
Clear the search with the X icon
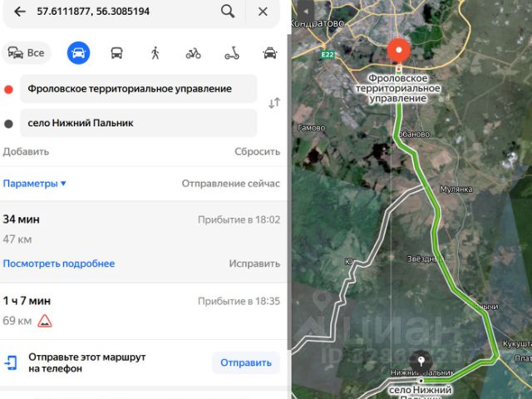pyautogui.click(x=263, y=12)
